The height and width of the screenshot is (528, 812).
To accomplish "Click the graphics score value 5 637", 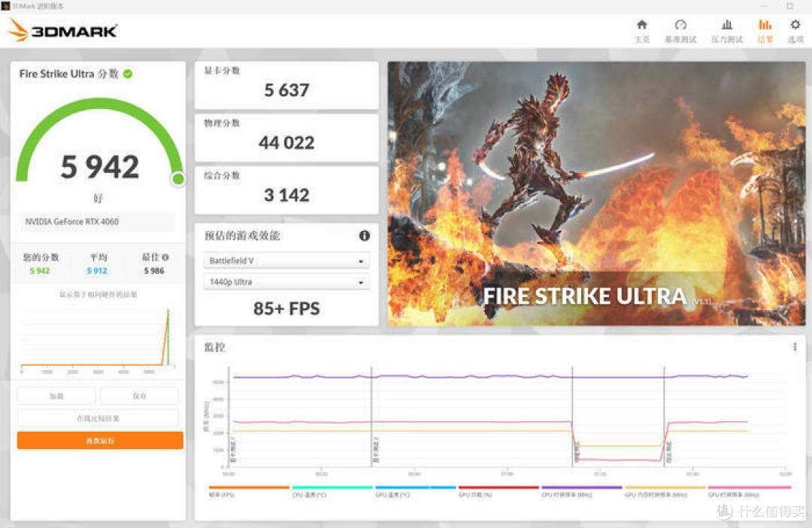I will pos(286,90).
